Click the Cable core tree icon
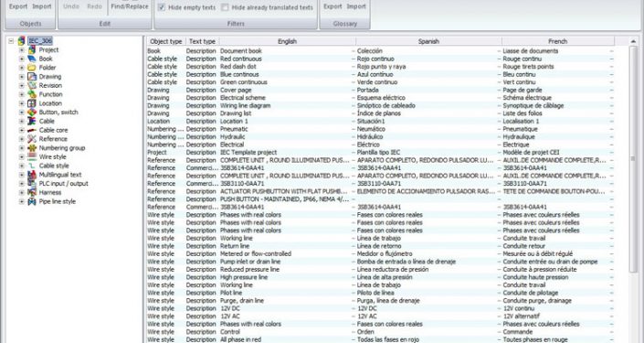 point(32,130)
